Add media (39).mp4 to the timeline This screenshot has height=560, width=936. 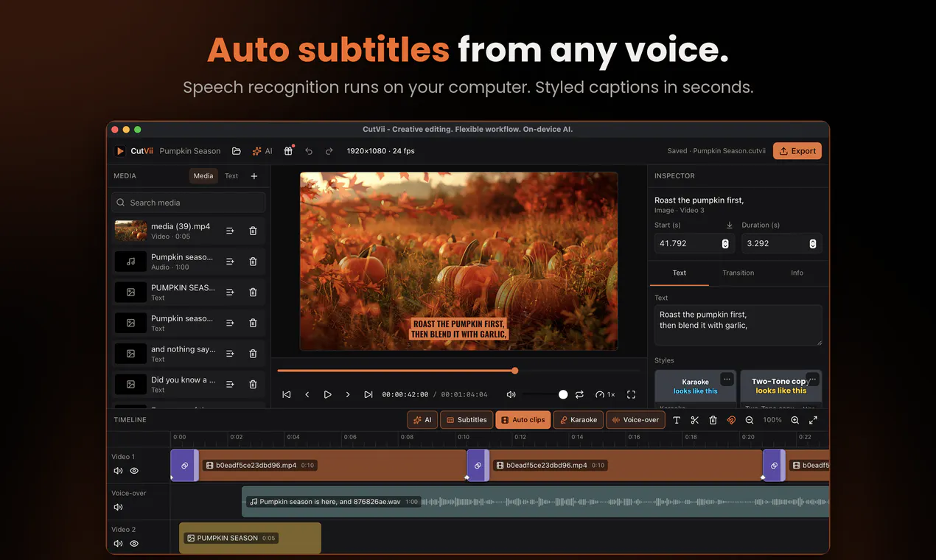(x=230, y=231)
